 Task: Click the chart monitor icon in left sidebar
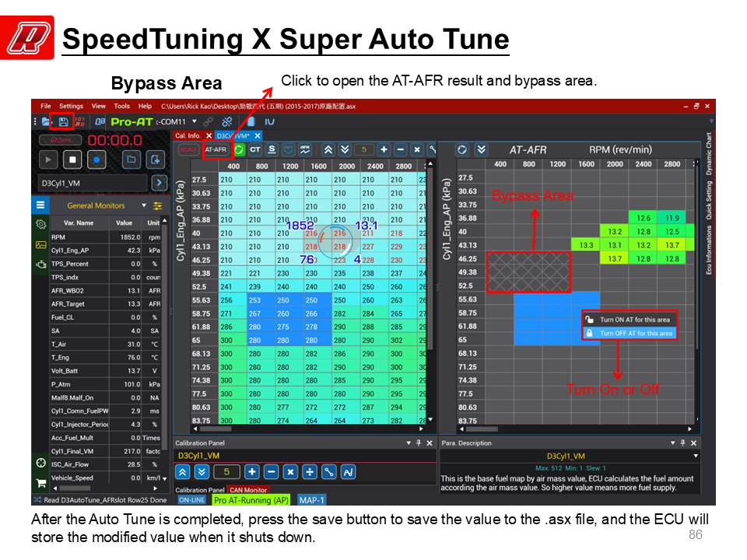click(x=41, y=245)
